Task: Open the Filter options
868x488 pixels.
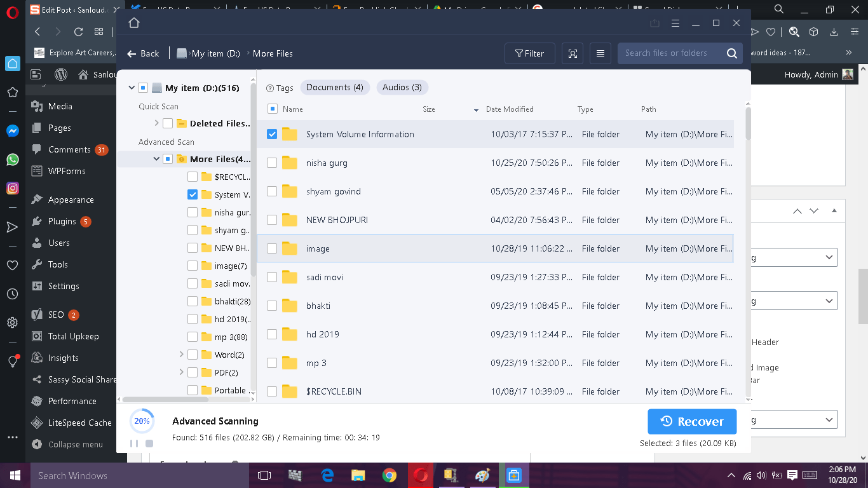Action: click(x=529, y=53)
